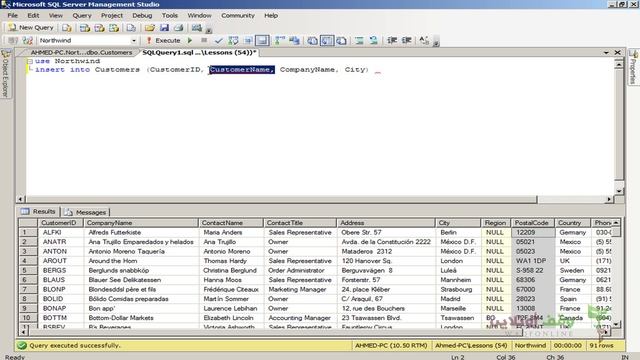Screen dimensions: 640x360
Task: Open the Query menu
Action: [x=82, y=16]
